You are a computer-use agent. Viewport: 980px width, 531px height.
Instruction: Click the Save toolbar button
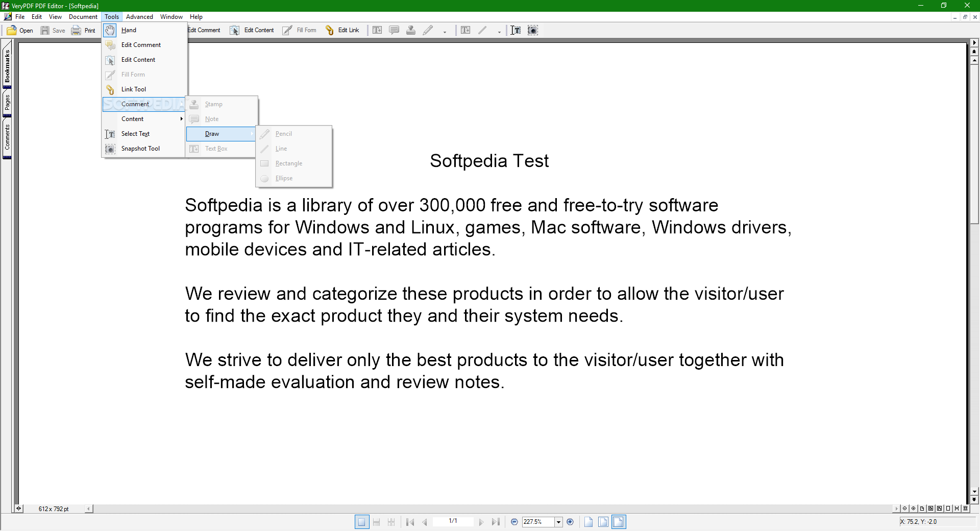pyautogui.click(x=53, y=31)
